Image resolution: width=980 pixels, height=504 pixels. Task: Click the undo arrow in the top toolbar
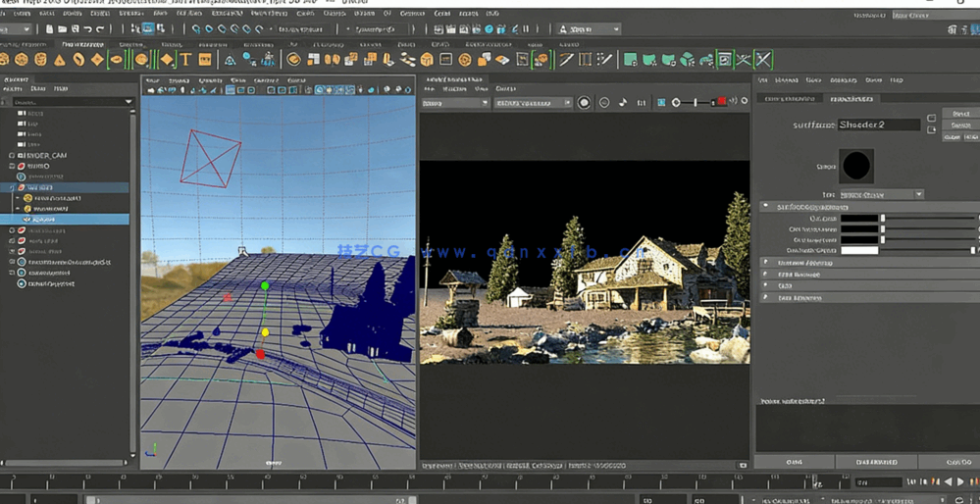click(x=87, y=29)
